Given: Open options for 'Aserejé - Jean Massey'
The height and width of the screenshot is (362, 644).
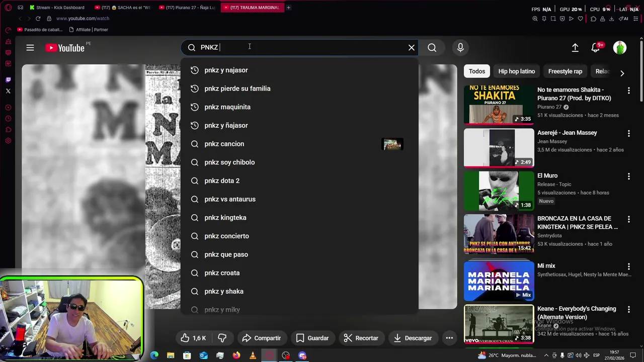Looking at the screenshot, I should click(628, 133).
